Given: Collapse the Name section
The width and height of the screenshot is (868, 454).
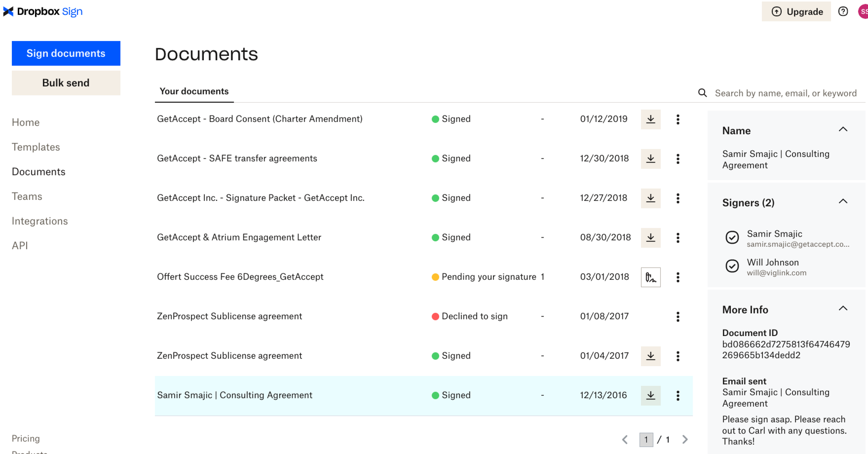Looking at the screenshot, I should (843, 129).
